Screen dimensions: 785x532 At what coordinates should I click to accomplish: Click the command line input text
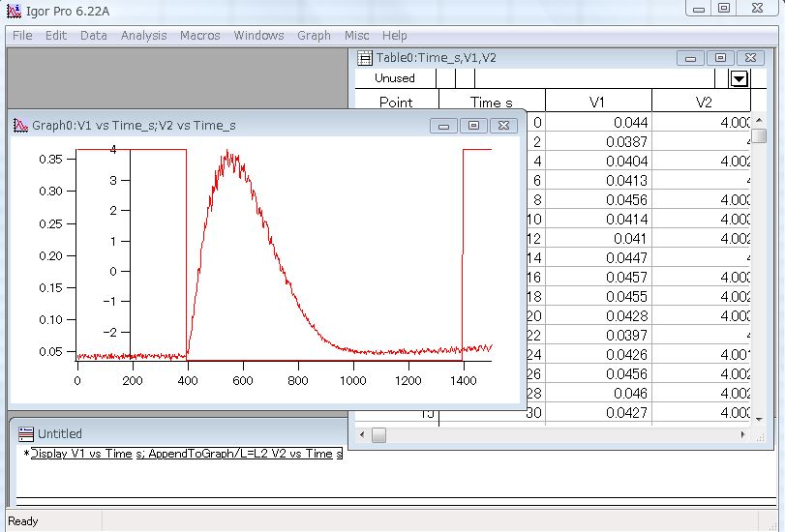click(186, 454)
